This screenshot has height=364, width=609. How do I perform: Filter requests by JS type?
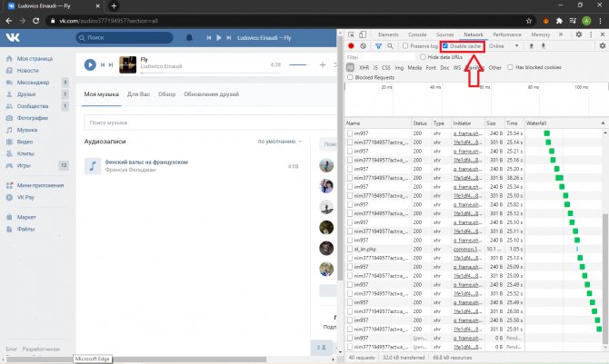coord(375,67)
